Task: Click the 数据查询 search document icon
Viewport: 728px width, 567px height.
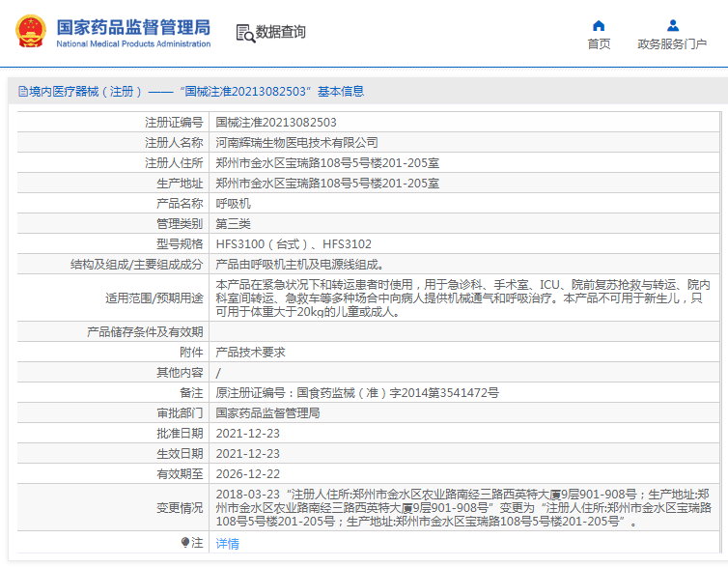Action: tap(244, 33)
